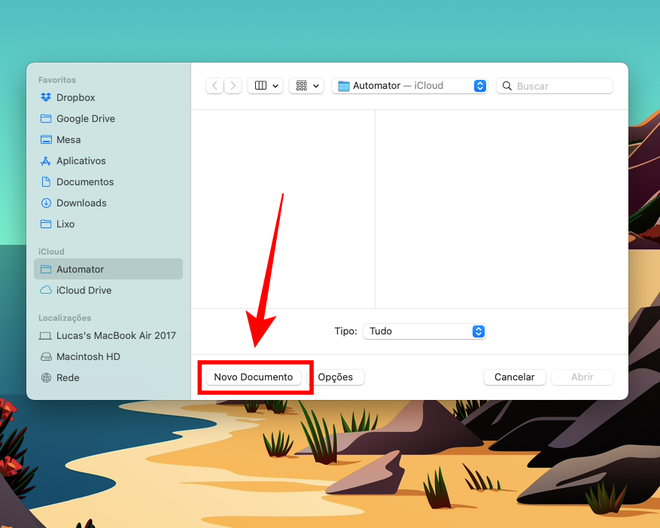Click the Opções button
660x528 pixels.
pos(335,377)
